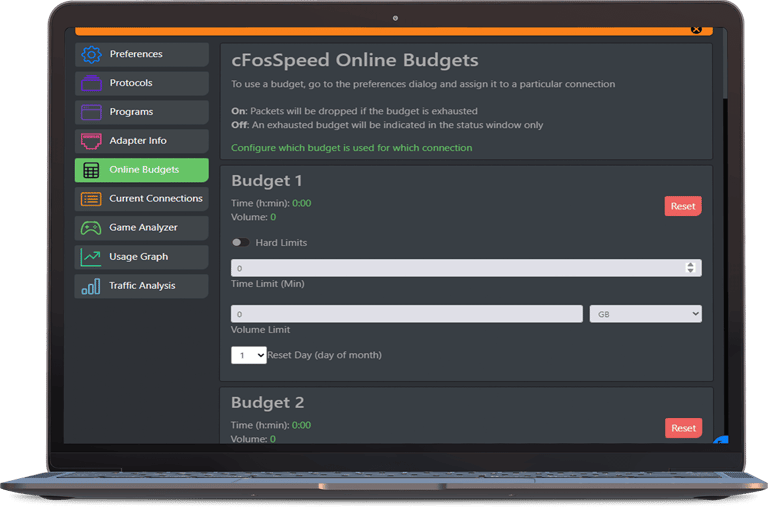This screenshot has width=768, height=507.
Task: Click the Time Limit spinner arrows
Action: point(690,267)
